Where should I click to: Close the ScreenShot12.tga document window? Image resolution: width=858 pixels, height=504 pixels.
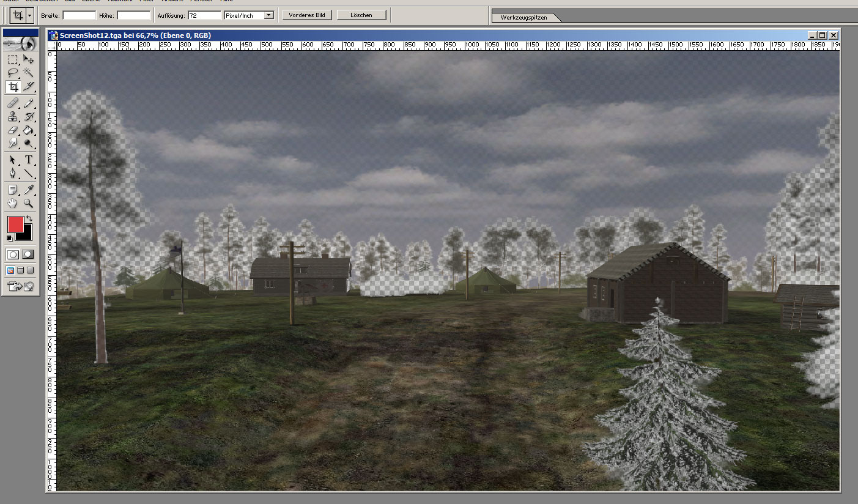(x=834, y=35)
